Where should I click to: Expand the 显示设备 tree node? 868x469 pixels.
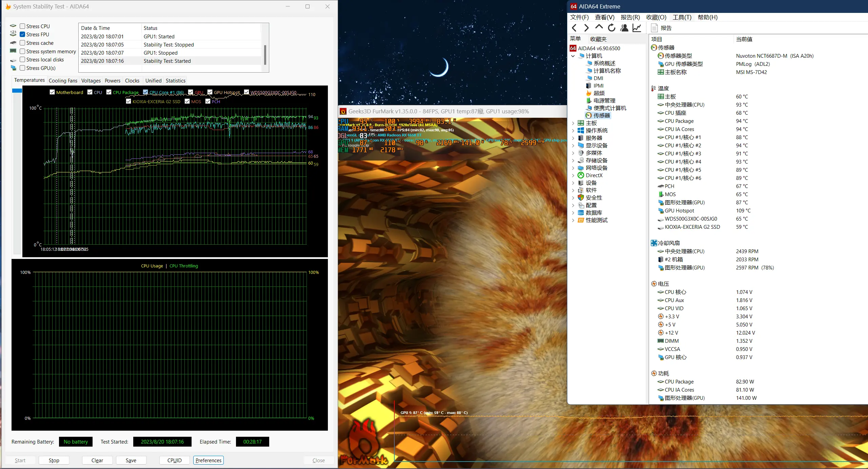pos(573,145)
